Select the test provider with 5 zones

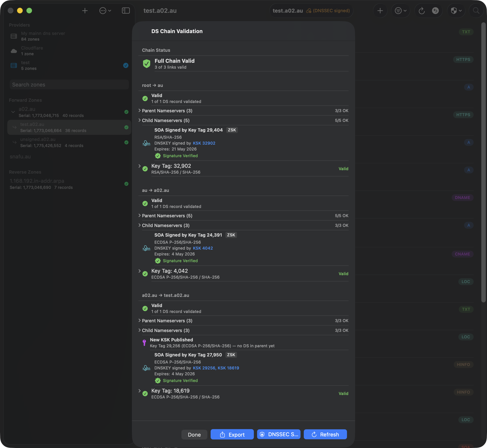tap(69, 65)
